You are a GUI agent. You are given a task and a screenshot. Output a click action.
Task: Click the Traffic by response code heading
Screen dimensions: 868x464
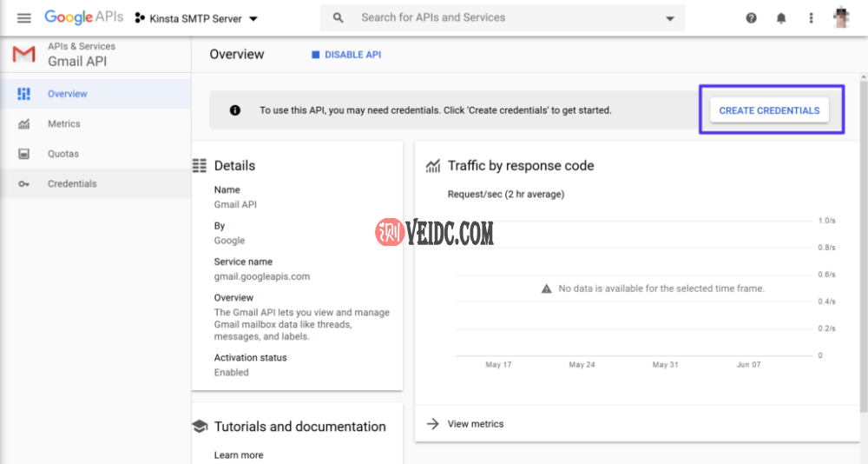tap(521, 165)
